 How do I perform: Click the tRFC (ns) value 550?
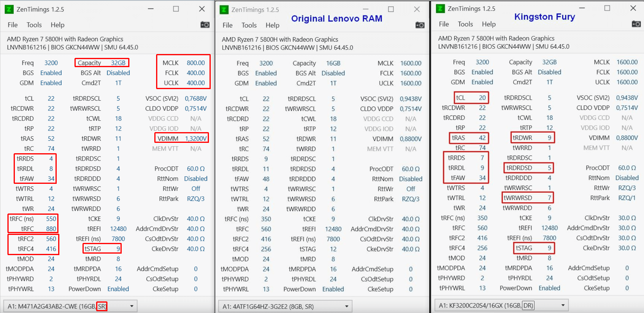point(51,219)
